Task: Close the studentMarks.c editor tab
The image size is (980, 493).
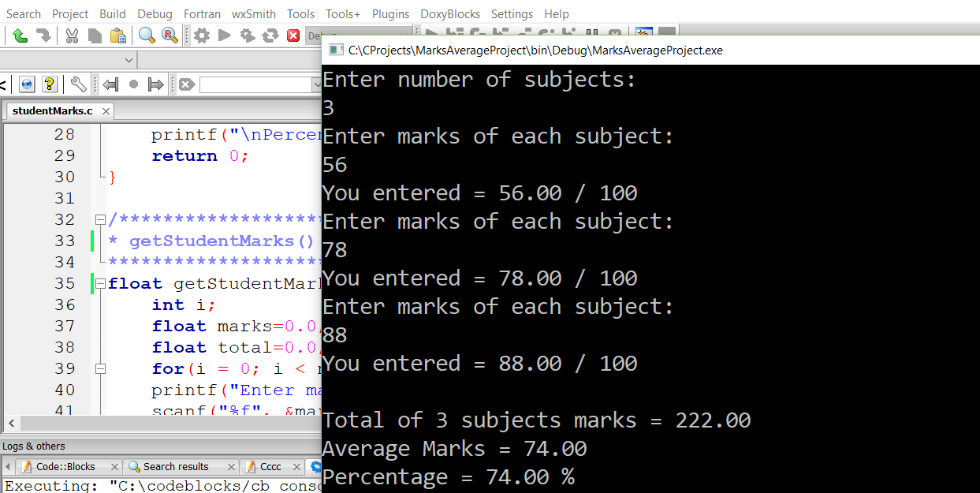Action: pos(106,111)
